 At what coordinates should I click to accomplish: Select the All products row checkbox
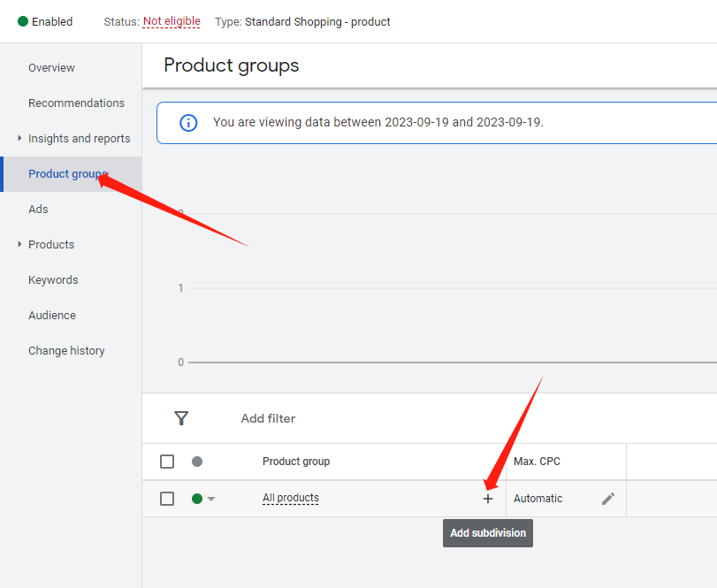(167, 499)
